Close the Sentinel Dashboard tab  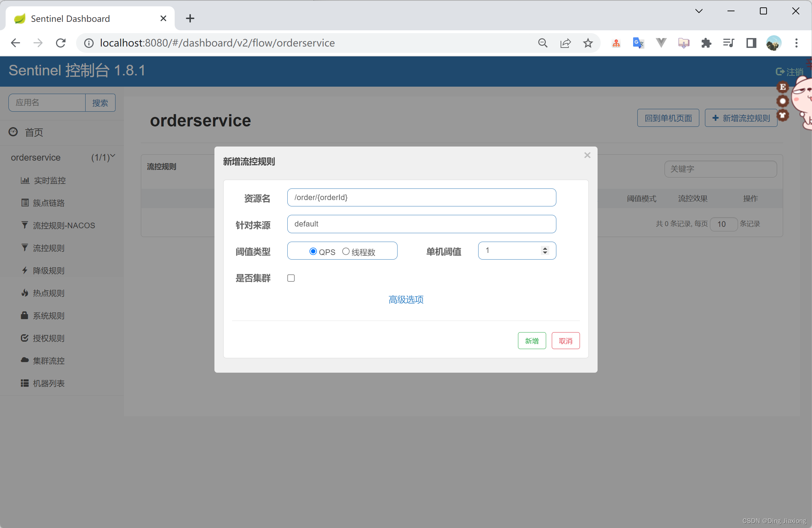[x=163, y=18]
